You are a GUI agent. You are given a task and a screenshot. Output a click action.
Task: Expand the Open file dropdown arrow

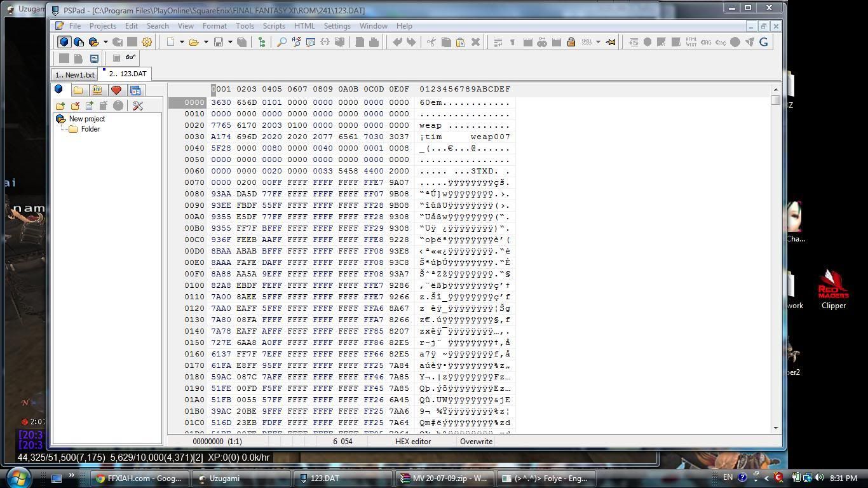pyautogui.click(x=206, y=42)
